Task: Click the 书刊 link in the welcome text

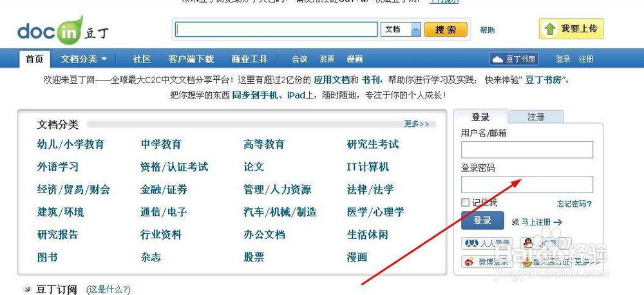Action: click(371, 80)
